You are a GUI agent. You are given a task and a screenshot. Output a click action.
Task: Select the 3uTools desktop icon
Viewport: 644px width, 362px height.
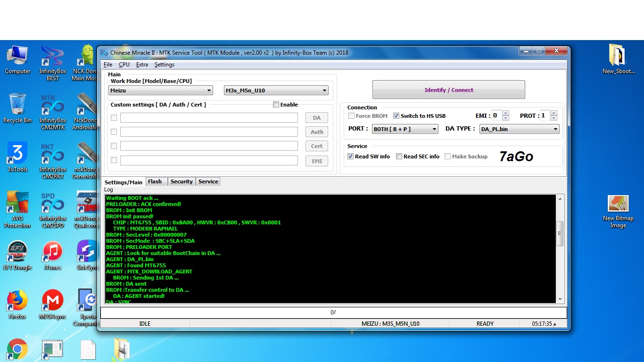17,157
